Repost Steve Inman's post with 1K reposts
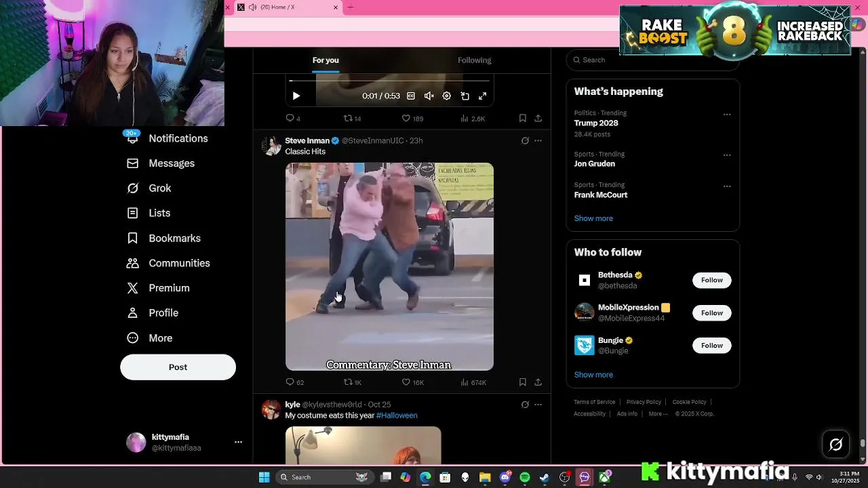868x488 pixels. point(353,382)
